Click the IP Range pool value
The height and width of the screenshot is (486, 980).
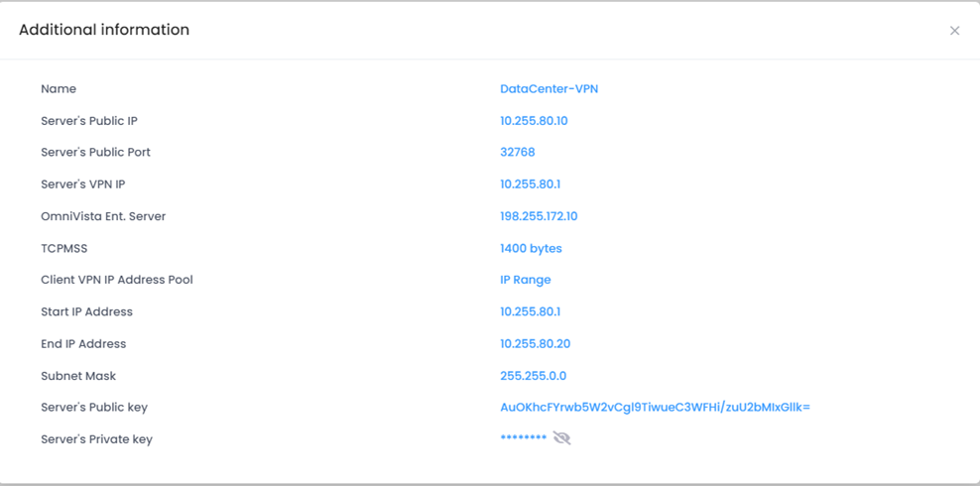coord(525,280)
